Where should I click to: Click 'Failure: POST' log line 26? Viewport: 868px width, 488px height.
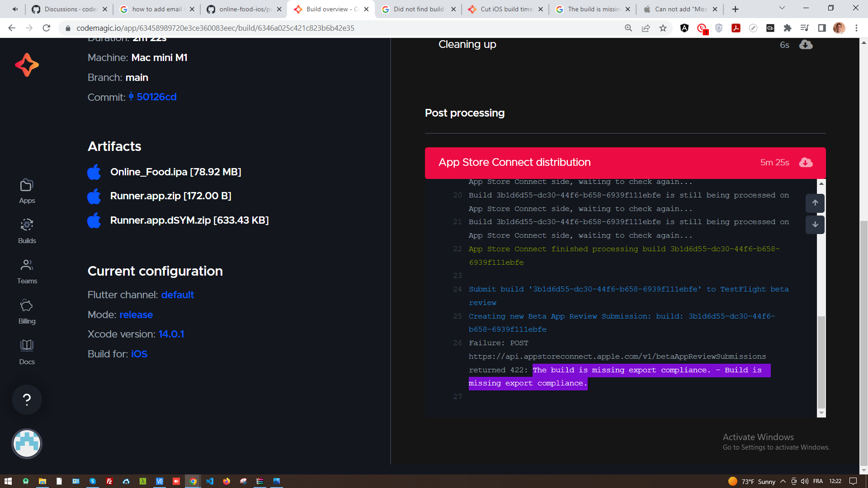(x=498, y=343)
